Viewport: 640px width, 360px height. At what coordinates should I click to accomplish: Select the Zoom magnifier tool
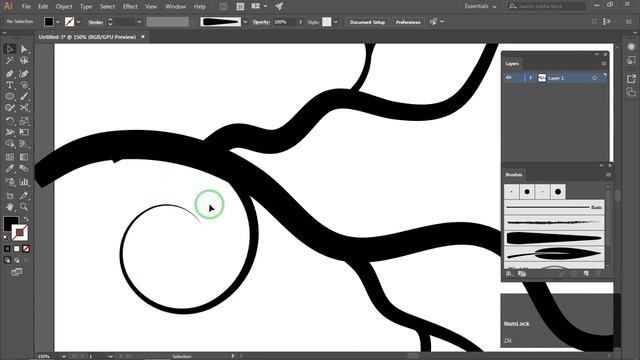(x=24, y=207)
